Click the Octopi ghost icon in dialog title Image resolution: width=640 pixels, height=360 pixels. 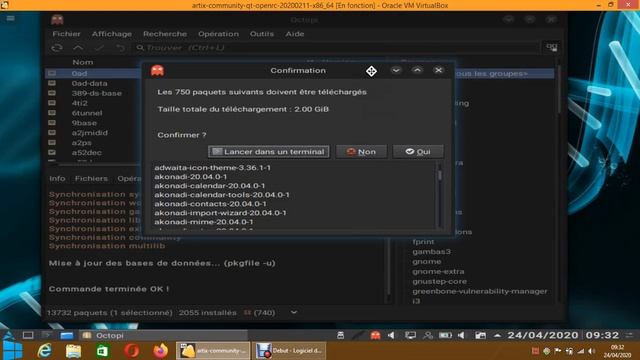coord(158,70)
